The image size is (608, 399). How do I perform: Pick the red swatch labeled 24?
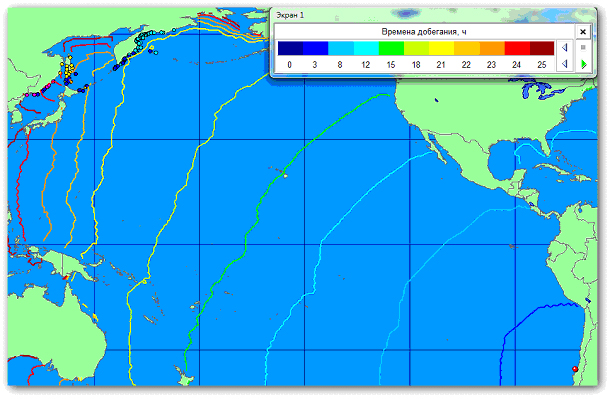coord(517,48)
